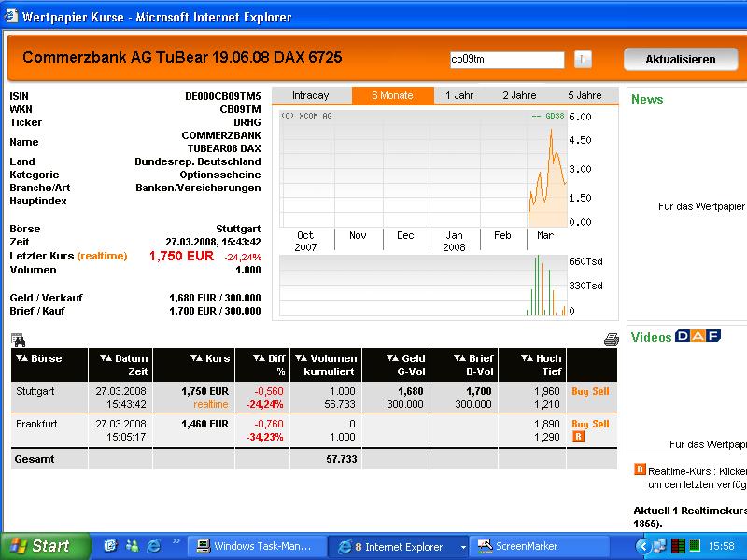This screenshot has height=560, width=747.
Task: Click the T button beside the cb09tm field
Action: pyautogui.click(x=583, y=59)
